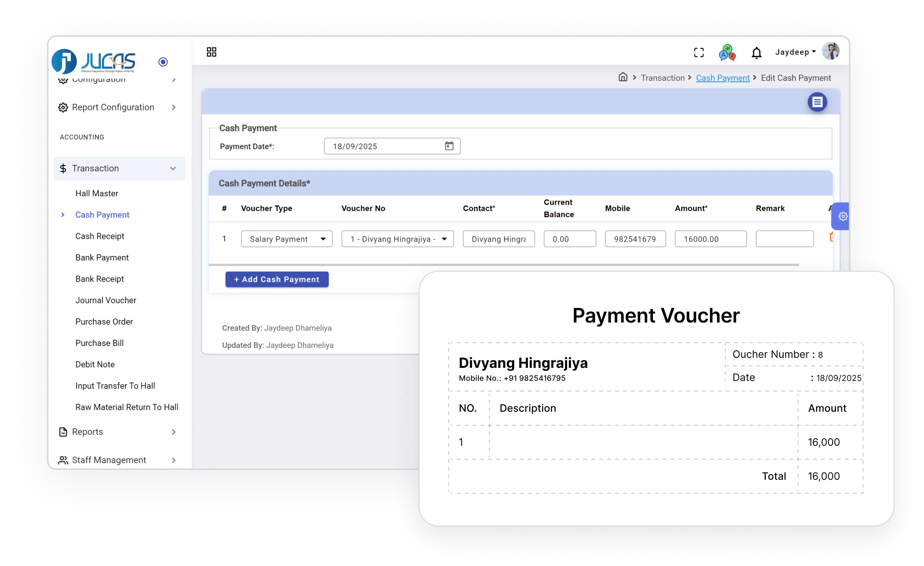
Task: Toggle sidebar collapse circle beside JUCAS logo
Action: pos(163,62)
